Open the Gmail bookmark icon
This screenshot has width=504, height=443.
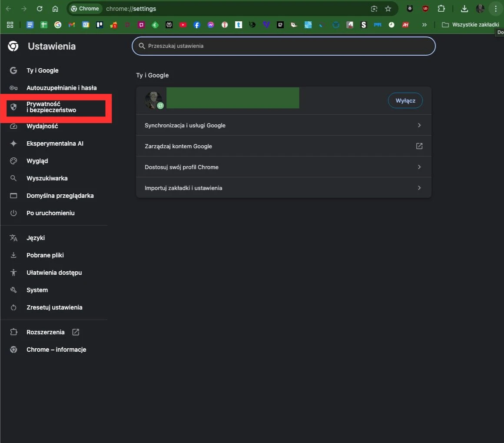[x=72, y=25]
